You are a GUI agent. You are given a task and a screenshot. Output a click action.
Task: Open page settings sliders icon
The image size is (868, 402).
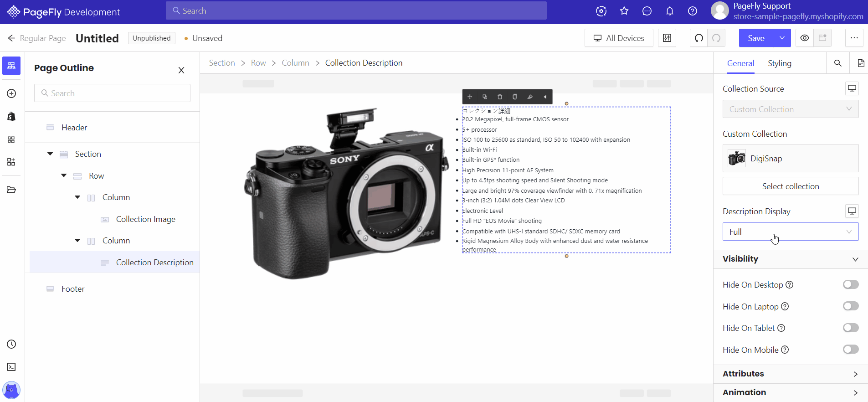click(667, 38)
